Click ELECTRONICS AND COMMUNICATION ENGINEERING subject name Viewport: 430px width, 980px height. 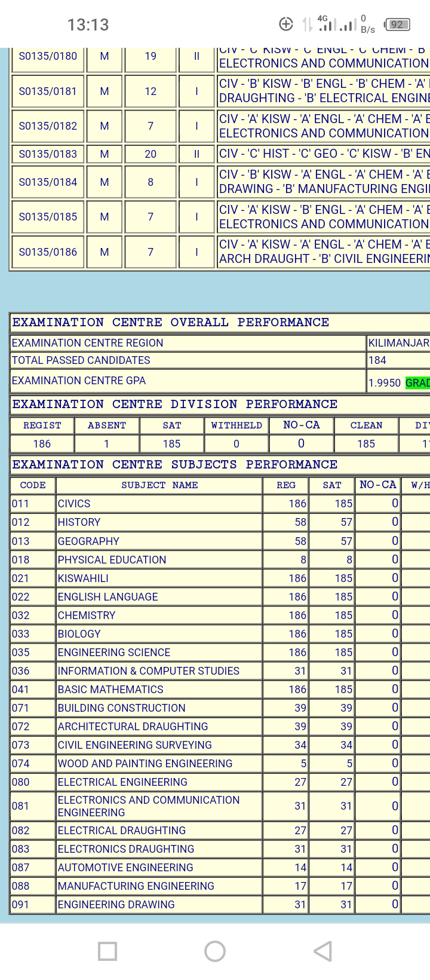[149, 806]
